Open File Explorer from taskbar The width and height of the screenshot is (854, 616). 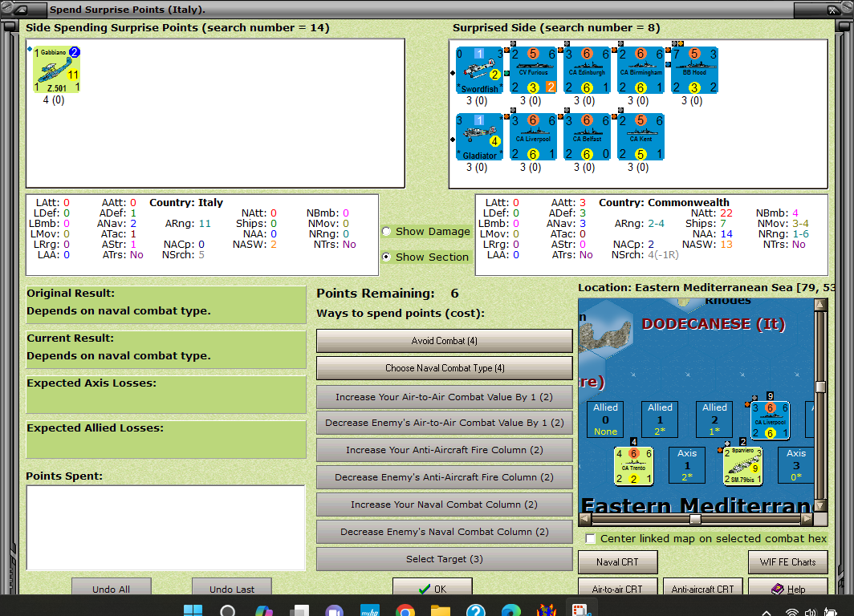coord(441,610)
